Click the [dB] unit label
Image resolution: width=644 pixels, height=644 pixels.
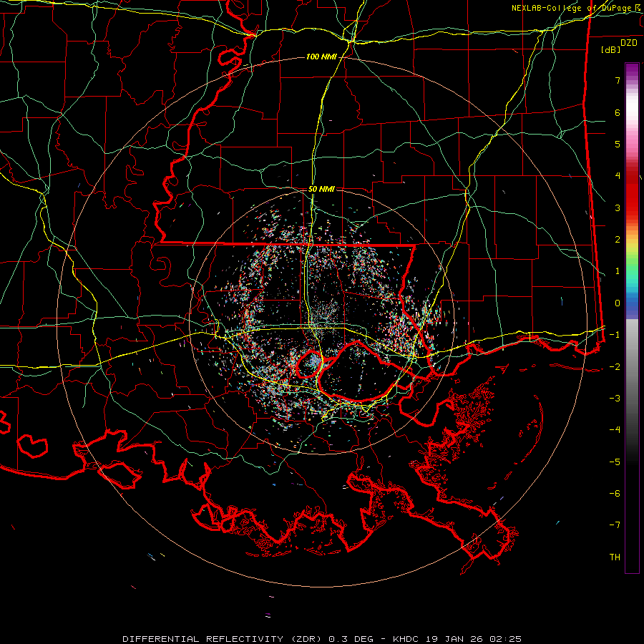[610, 49]
